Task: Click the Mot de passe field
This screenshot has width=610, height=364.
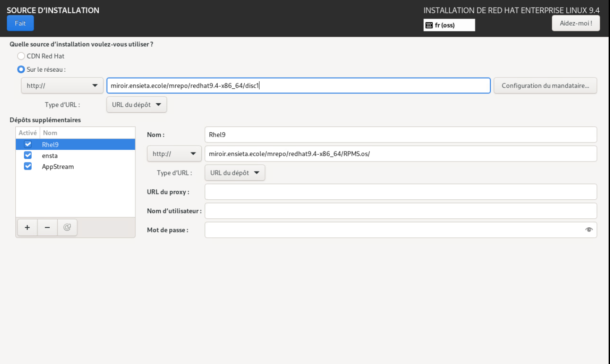Action: click(401, 230)
